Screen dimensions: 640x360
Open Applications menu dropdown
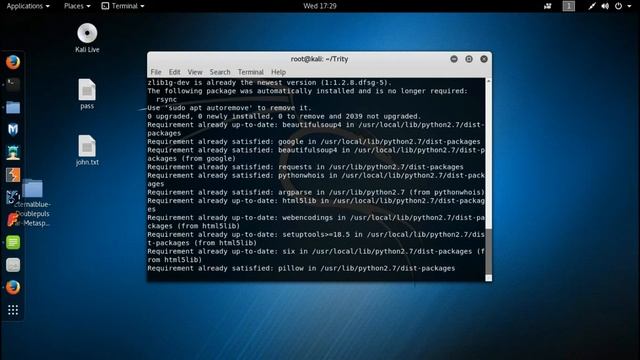[x=28, y=6]
